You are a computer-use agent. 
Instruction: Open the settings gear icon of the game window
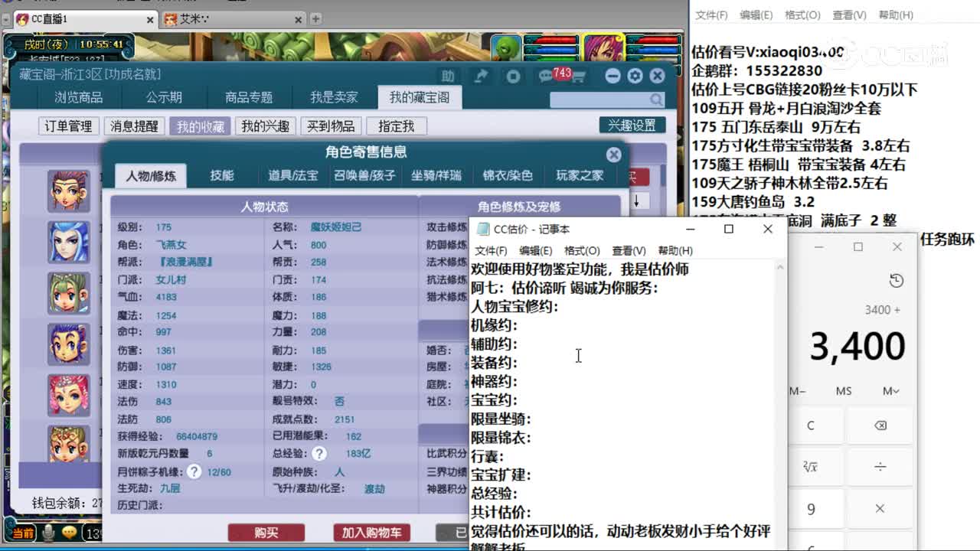point(634,75)
